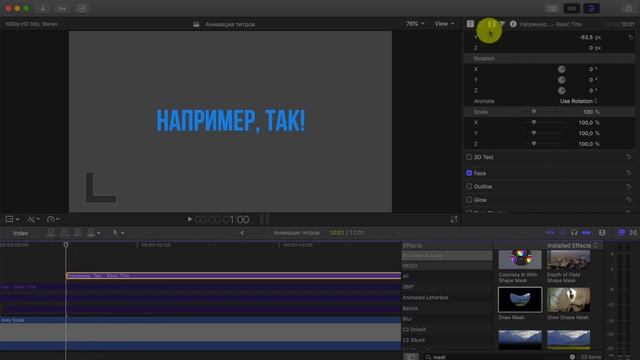The image size is (640, 360).
Task: Select All Video & Audio effects category
Action: tap(447, 256)
